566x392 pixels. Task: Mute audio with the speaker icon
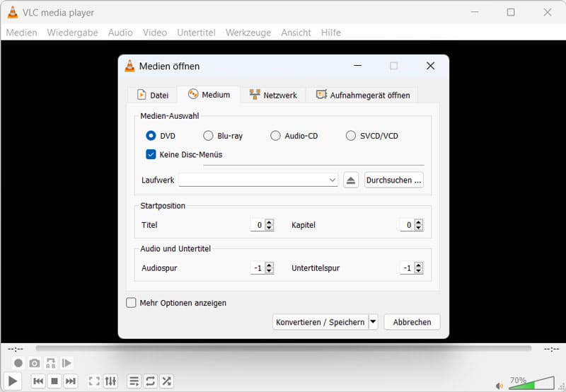[499, 386]
